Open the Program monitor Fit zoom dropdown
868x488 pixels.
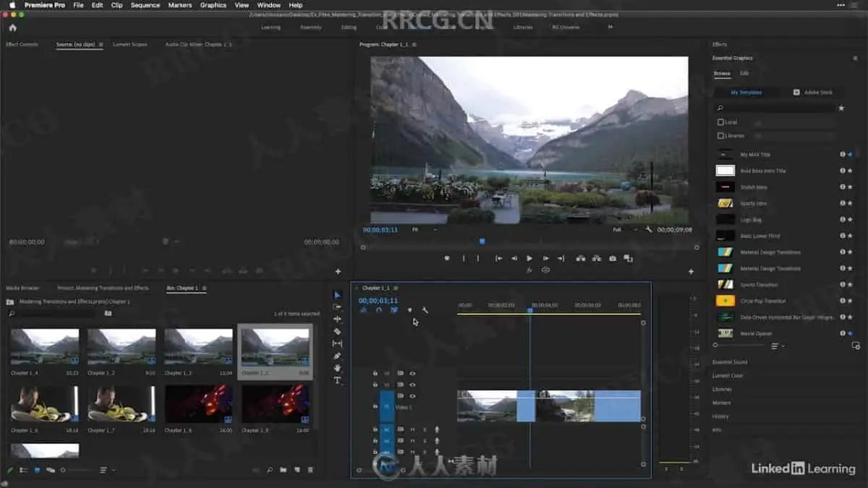coord(425,229)
